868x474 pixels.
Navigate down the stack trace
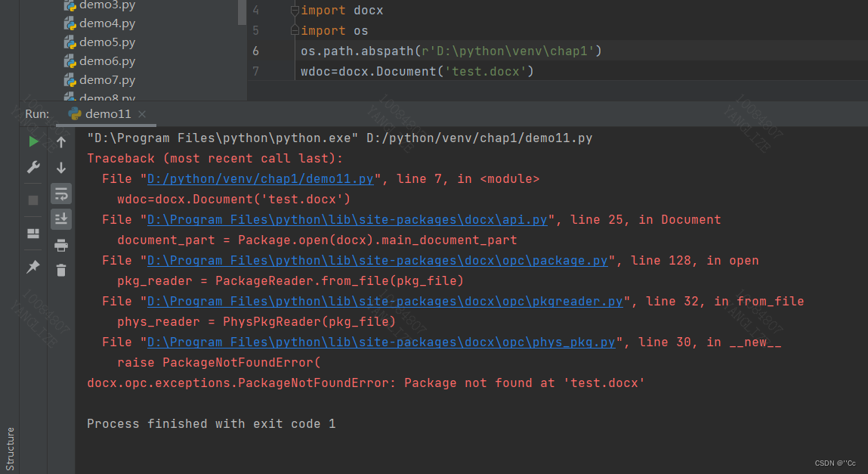pos(61,167)
